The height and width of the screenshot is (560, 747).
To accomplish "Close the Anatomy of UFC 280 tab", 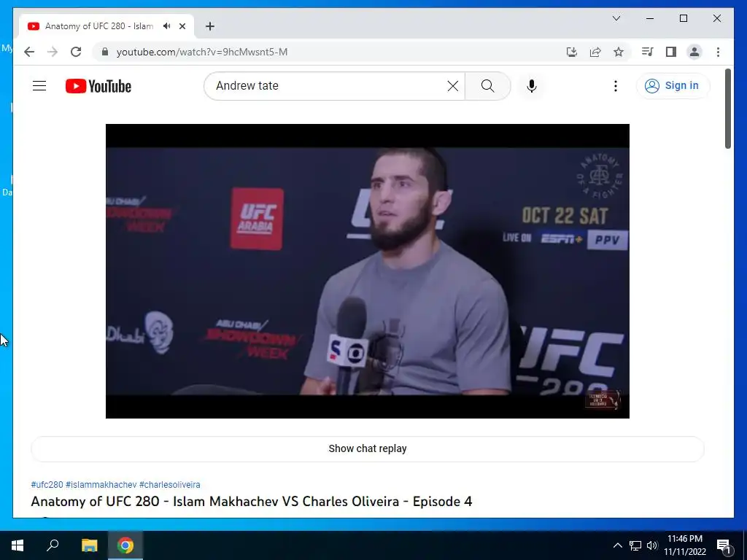I will (x=182, y=26).
